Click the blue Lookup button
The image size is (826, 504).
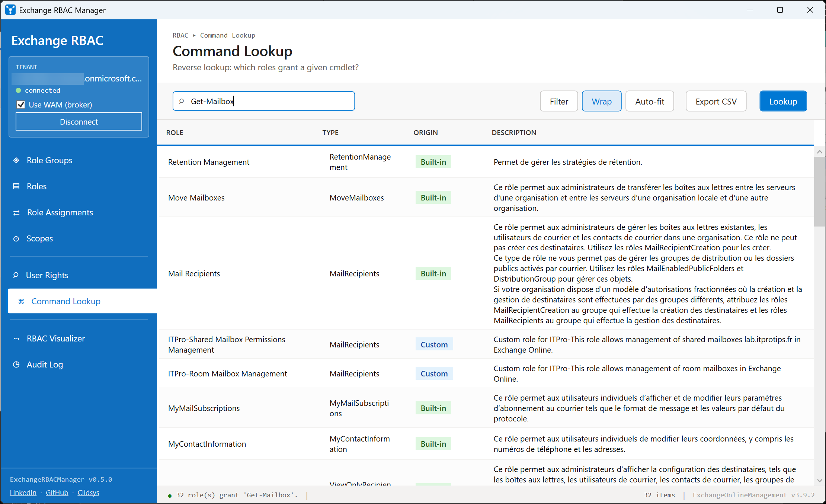(783, 101)
